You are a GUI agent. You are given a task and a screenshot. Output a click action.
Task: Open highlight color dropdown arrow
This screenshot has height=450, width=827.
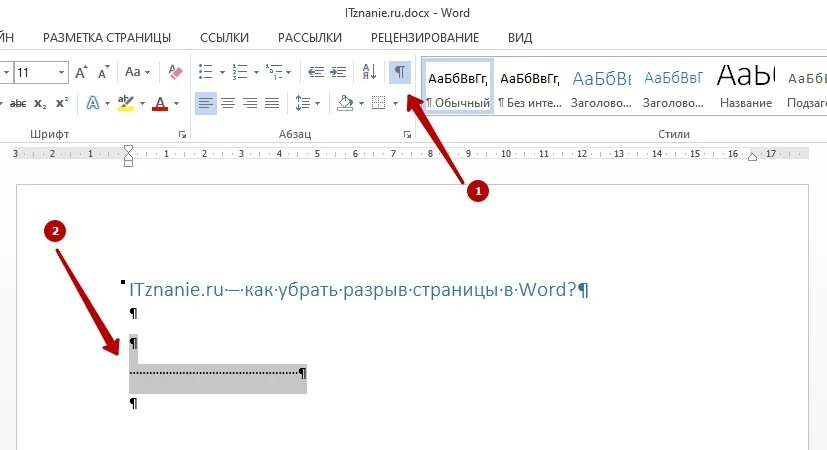[x=142, y=103]
